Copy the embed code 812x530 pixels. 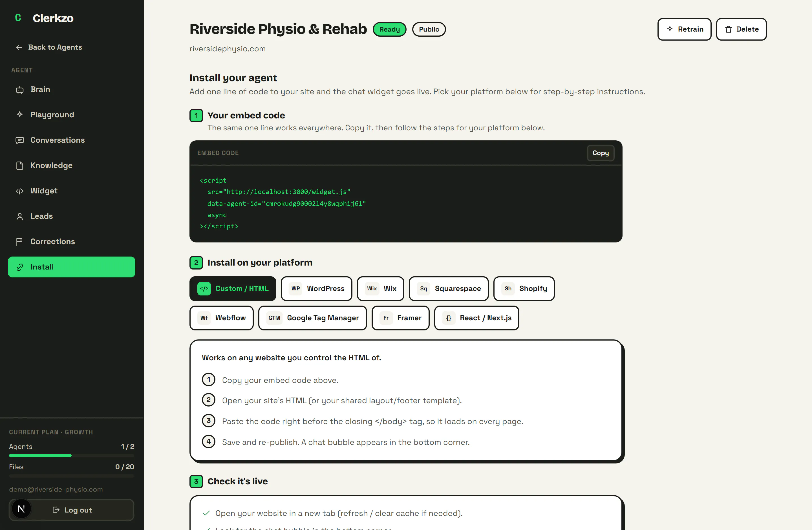[601, 153]
